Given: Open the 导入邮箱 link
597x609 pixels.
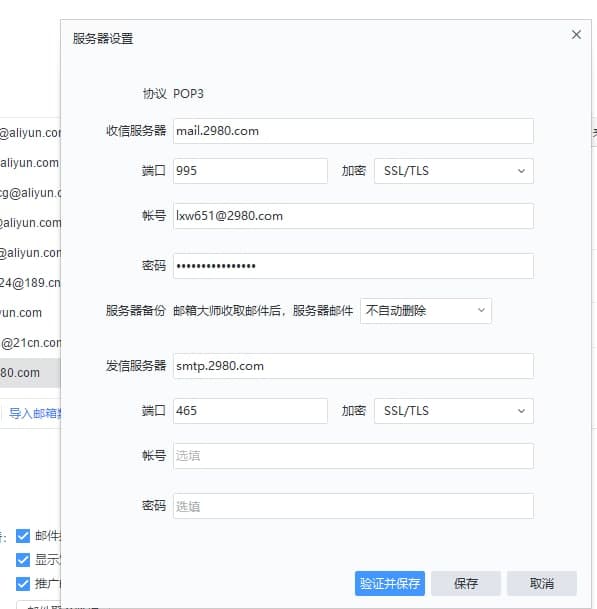Looking at the screenshot, I should click(35, 413).
